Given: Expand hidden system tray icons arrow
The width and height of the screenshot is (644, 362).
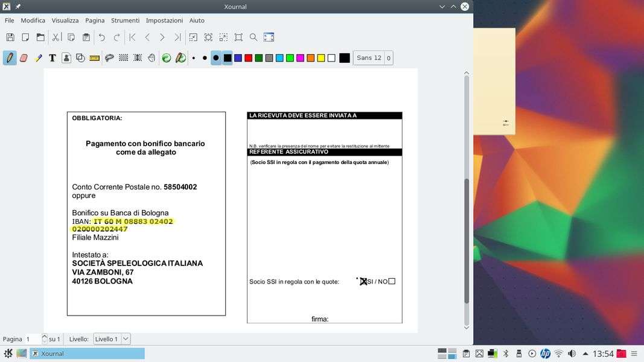Looking at the screenshot, I should pyautogui.click(x=585, y=354).
